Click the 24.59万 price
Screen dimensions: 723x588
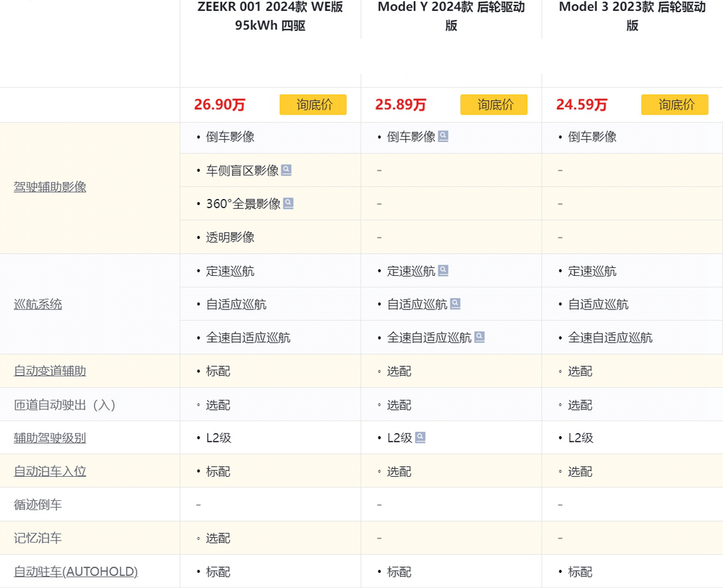582,104
